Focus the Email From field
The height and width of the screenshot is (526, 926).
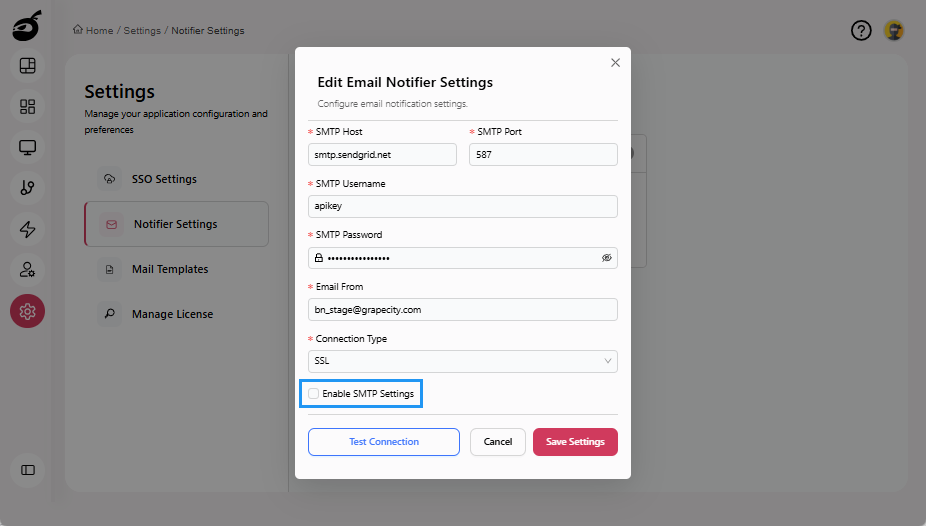463,309
